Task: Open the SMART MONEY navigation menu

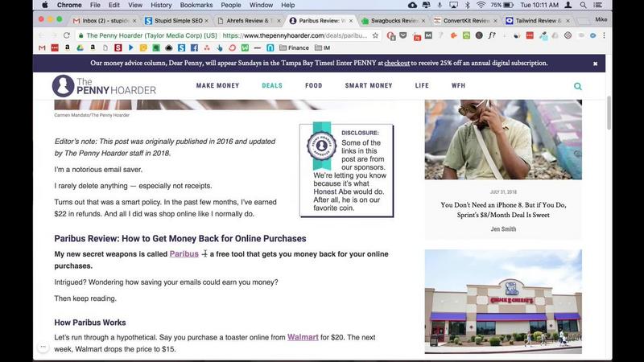Action: (369, 85)
